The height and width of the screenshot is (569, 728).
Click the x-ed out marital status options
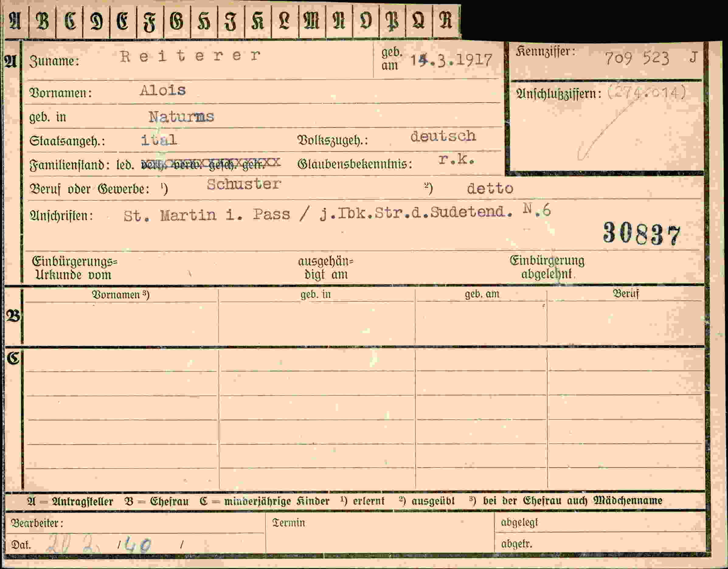coord(211,163)
